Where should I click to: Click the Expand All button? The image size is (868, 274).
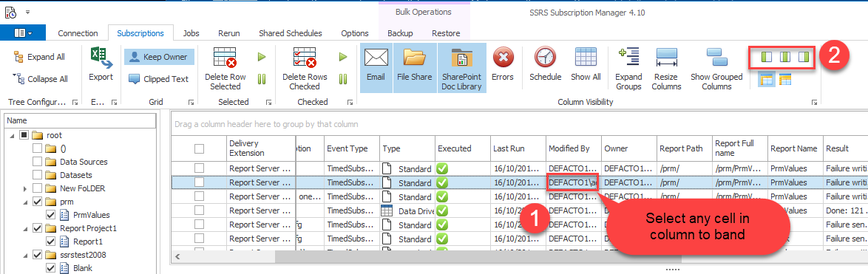point(38,57)
